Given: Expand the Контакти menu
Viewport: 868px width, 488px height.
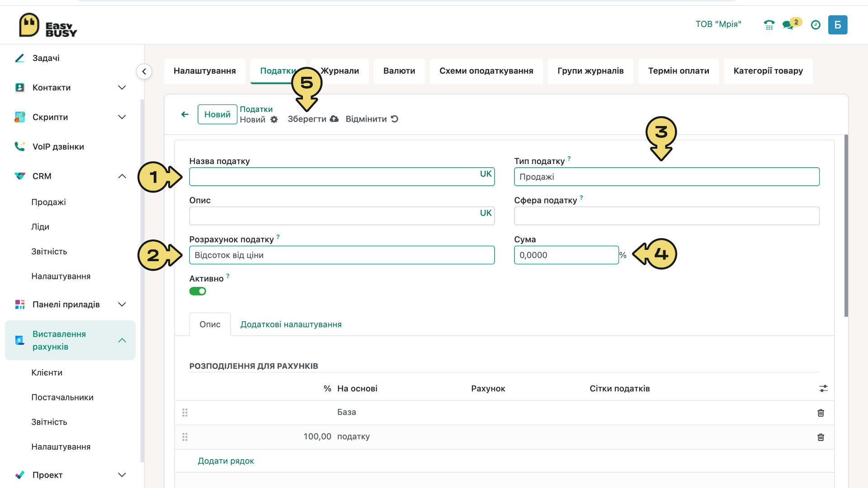Looking at the screenshot, I should point(122,88).
